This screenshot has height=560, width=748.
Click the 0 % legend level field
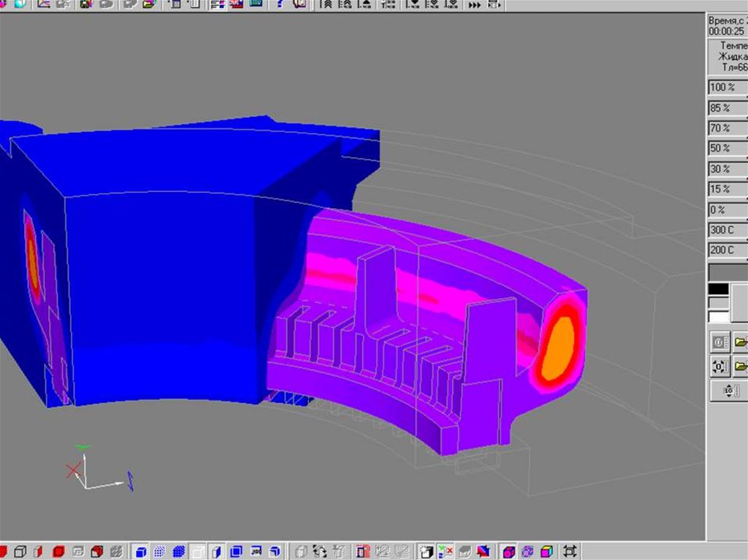(x=727, y=210)
